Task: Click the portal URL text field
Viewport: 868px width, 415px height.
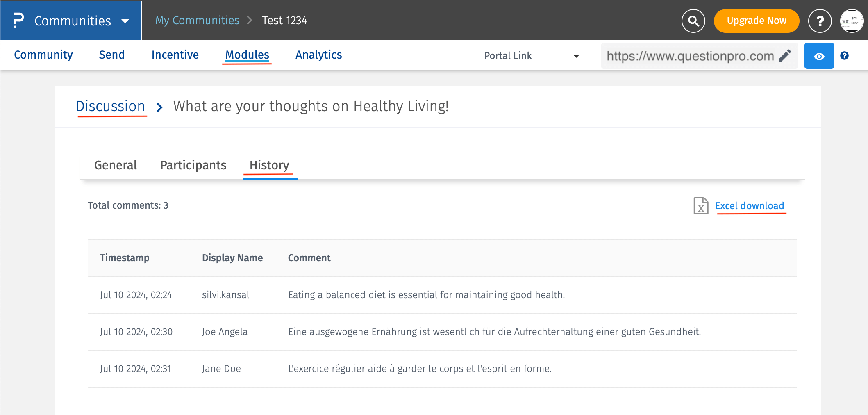Action: (x=690, y=56)
